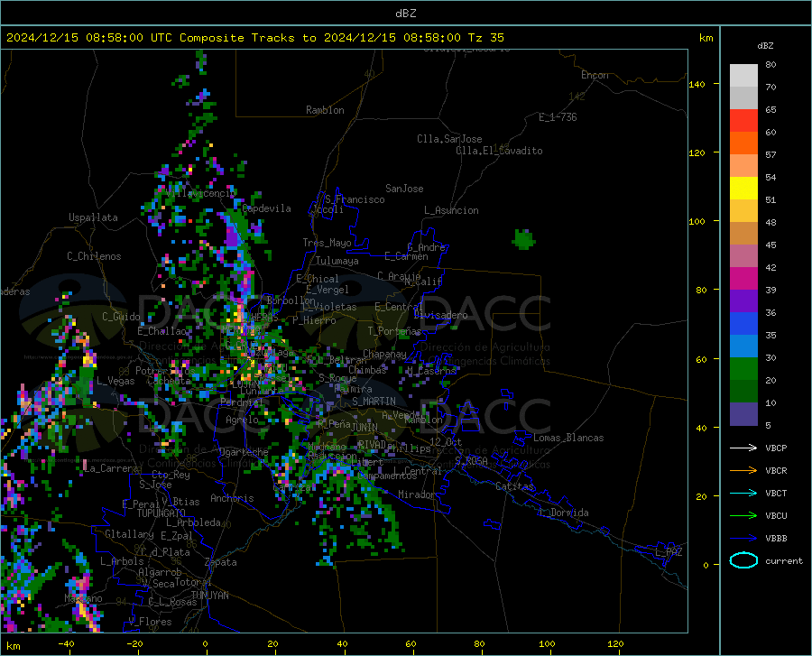Click the Chapanay label

(384, 354)
